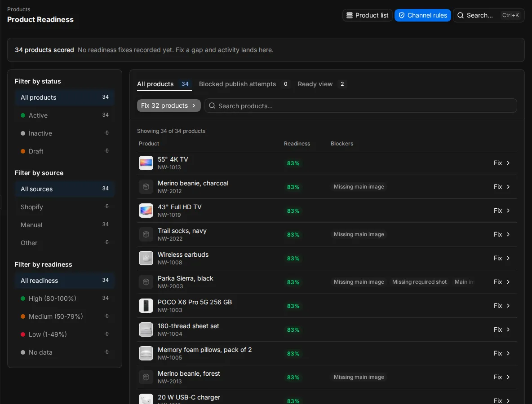The height and width of the screenshot is (404, 532).
Task: Click Fix for 20 W USB-C charger
Action: tap(502, 400)
